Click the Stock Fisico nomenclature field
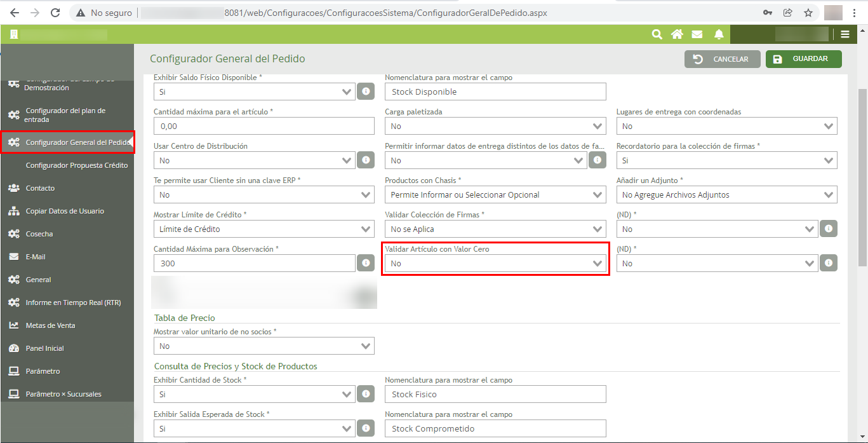The image size is (868, 443). pos(495,394)
